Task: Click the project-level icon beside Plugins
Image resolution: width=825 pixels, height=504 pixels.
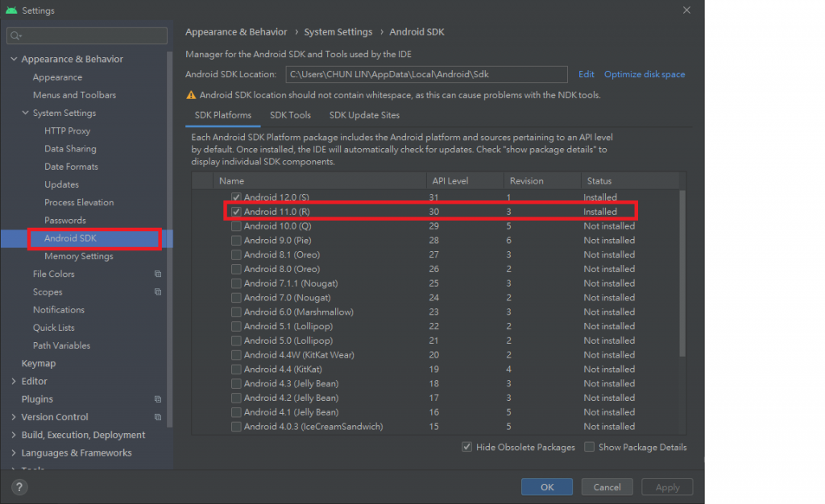Action: [157, 399]
